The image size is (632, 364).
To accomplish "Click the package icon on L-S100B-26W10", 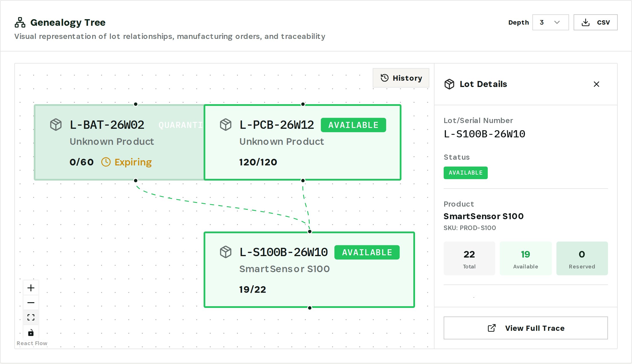I will click(226, 252).
